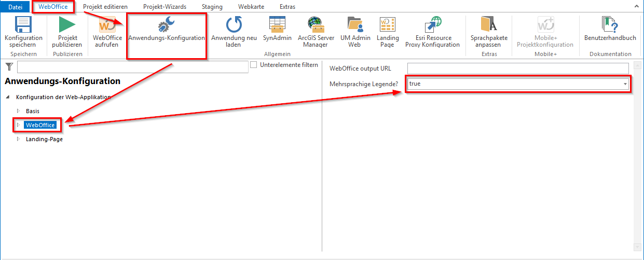This screenshot has width=644, height=260.
Task: Collapse Konfiguration der Web-Applikation node
Action: [7, 97]
